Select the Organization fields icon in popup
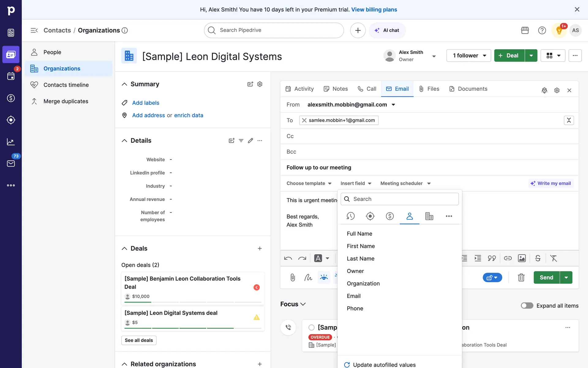Viewport: 588px width, 368px height. (x=429, y=216)
